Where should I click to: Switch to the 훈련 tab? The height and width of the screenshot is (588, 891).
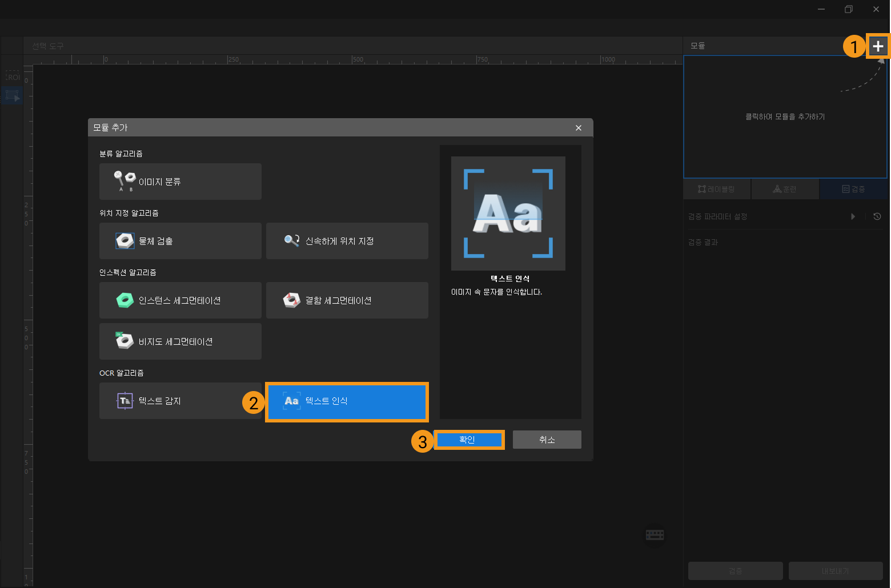785,189
